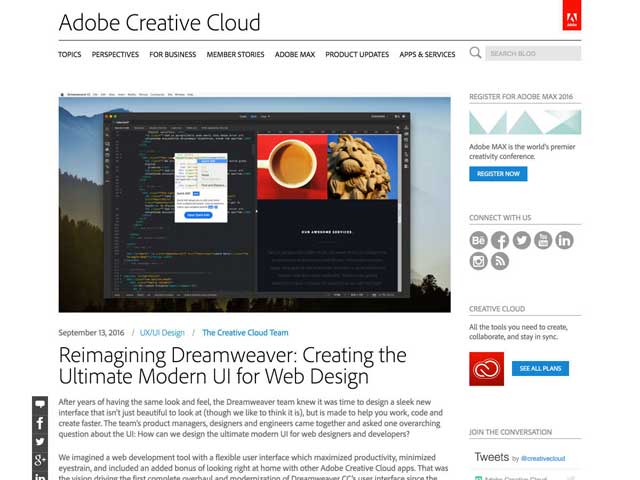Open the Adobe MAX navigation item
This screenshot has width=640, height=480.
295,55
